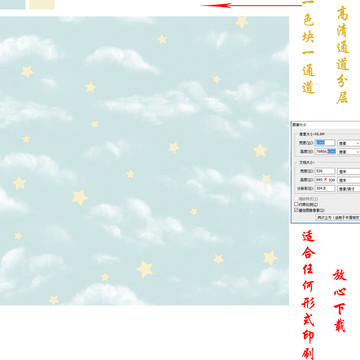Image resolution: width=360 pixels, height=360 pixels.
Task: Open the resolution unit (像素/英寸) dropdown
Action: 349,189
